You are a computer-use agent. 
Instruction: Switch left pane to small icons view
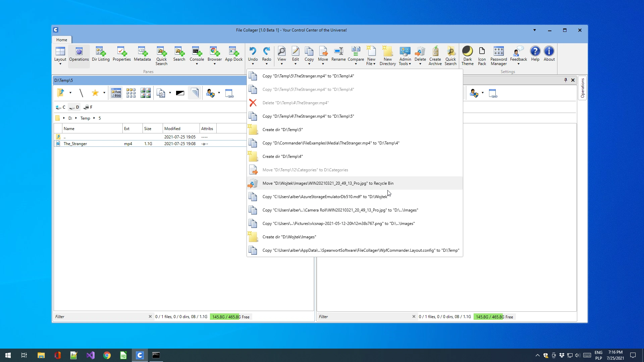point(131,93)
